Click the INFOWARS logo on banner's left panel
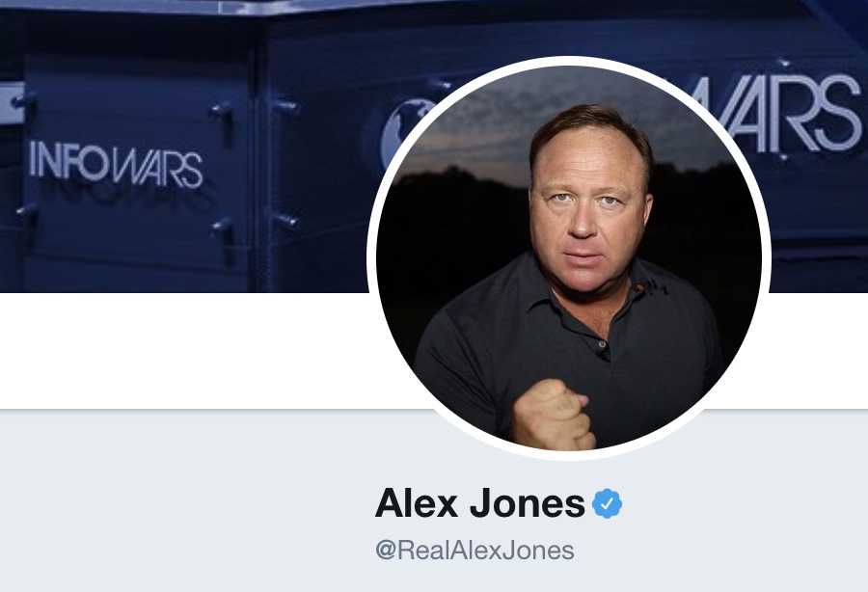The image size is (868, 592). coord(116,164)
